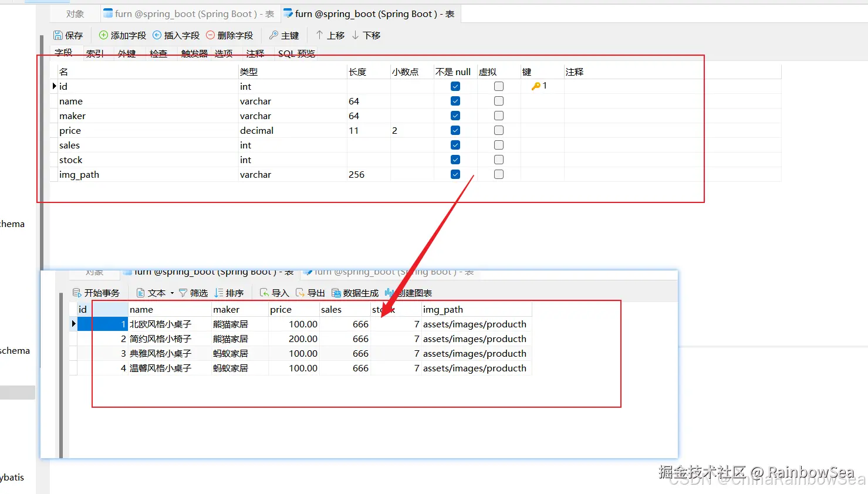The height and width of the screenshot is (494, 868).
Task: Switch to the 外键 foreign keys tab
Action: 127,53
